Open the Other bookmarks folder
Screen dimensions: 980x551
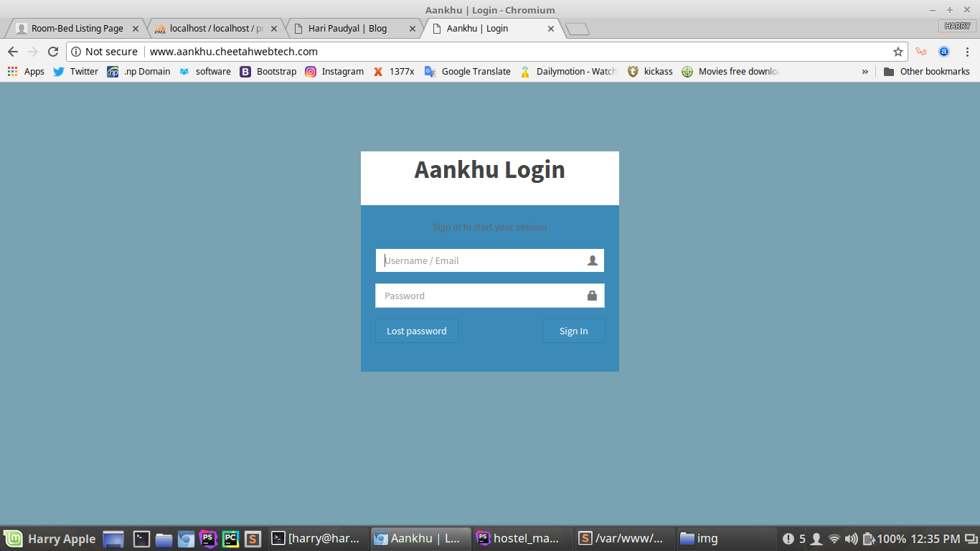coord(926,71)
